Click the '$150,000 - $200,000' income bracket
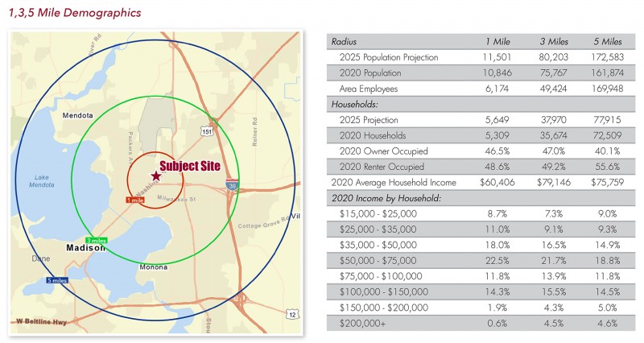Screen dimensions: 644x343 [x=384, y=308]
